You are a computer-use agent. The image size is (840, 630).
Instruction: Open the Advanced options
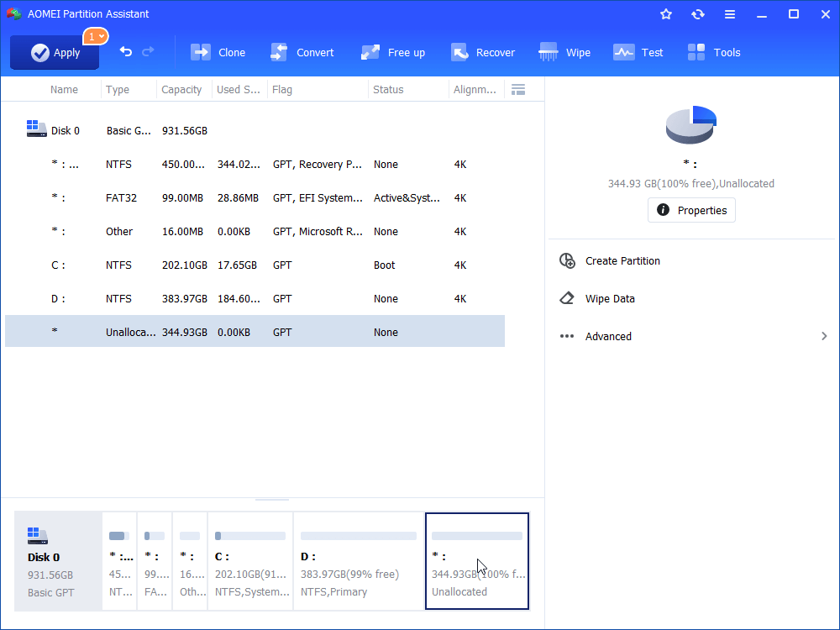coord(608,337)
